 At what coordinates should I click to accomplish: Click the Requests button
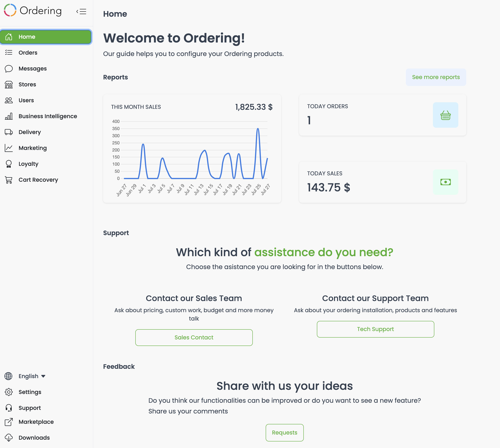click(x=285, y=433)
